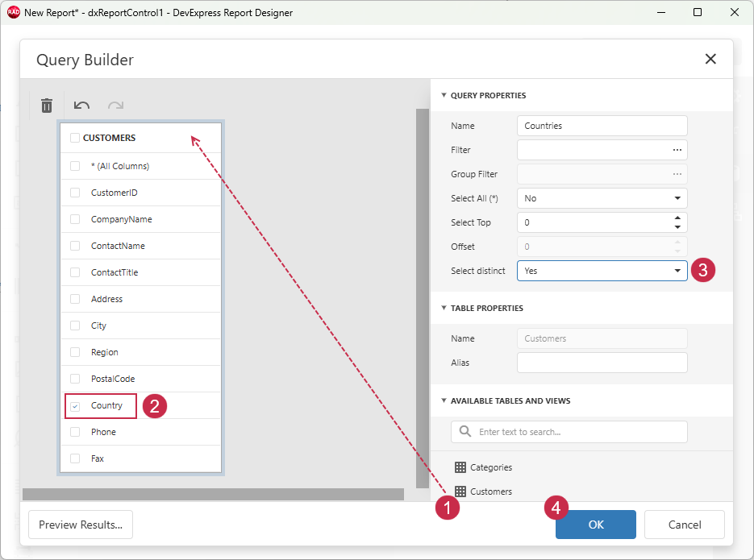Image resolution: width=754 pixels, height=560 pixels.
Task: Uncheck the Country column checkbox
Action: pyautogui.click(x=75, y=406)
